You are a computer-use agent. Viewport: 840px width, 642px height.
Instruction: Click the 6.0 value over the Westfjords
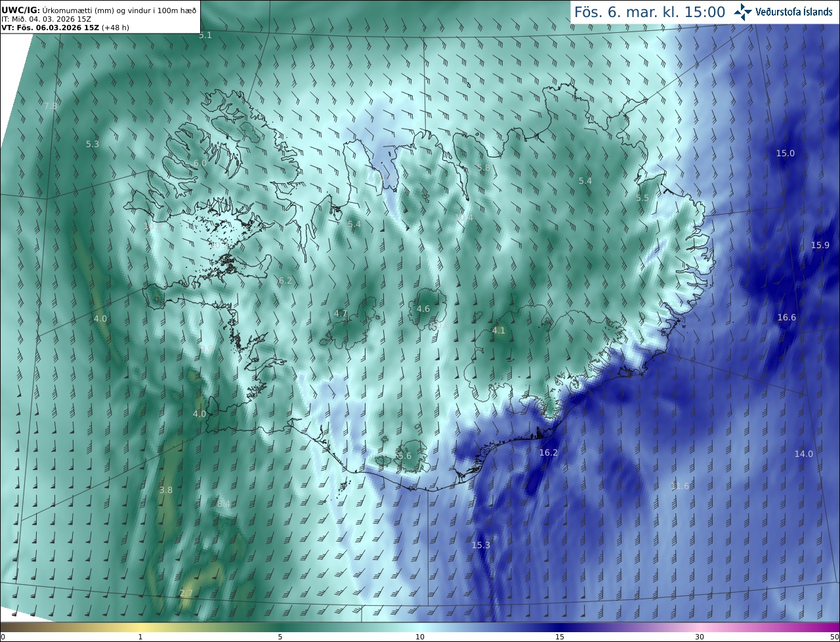[x=200, y=163]
